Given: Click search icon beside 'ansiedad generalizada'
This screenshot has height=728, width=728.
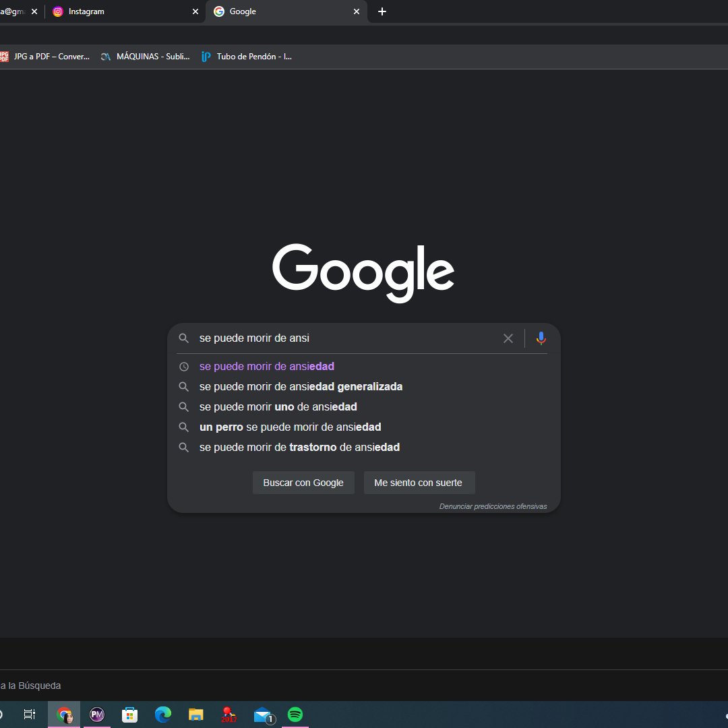Looking at the screenshot, I should point(184,387).
